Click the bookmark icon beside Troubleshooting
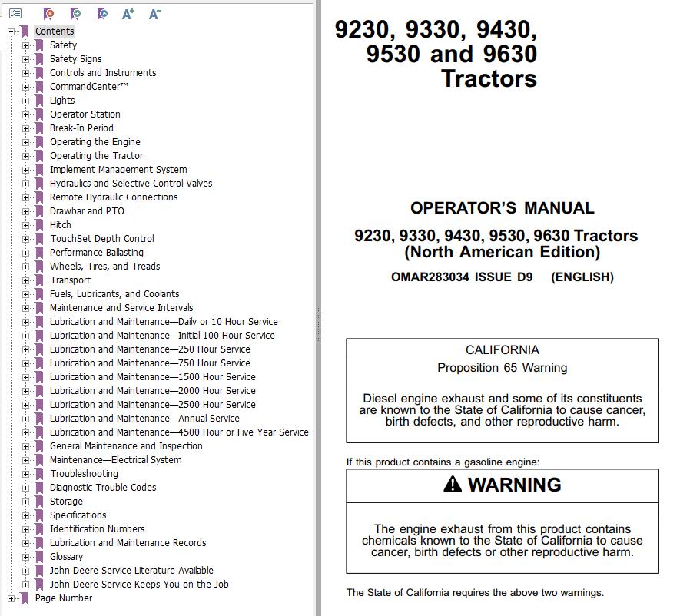Screen dimensions: 690x616 (x=39, y=474)
